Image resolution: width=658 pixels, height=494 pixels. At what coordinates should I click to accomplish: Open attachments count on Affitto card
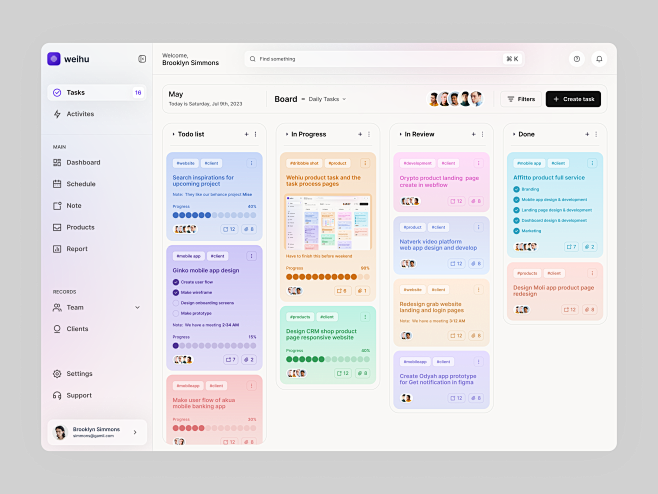point(590,247)
